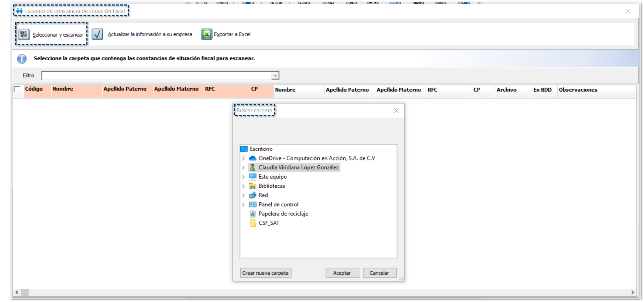The height and width of the screenshot is (302, 644).
Task: Expand the Claudia Viridiana López González node
Action: pyautogui.click(x=243, y=167)
